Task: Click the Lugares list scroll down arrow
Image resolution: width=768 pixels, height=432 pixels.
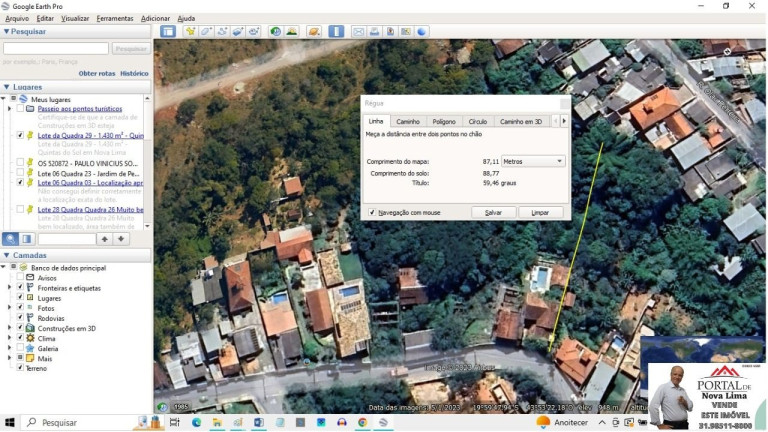Action: click(147, 226)
